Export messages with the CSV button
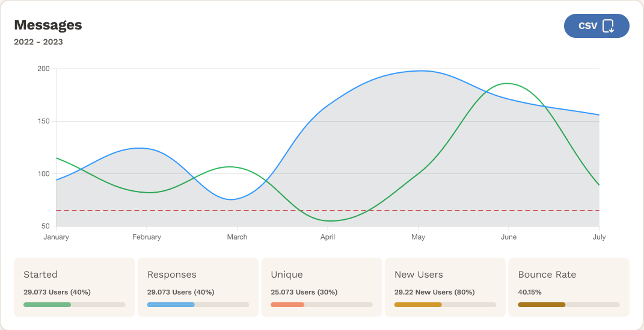This screenshot has height=330, width=644. click(596, 26)
